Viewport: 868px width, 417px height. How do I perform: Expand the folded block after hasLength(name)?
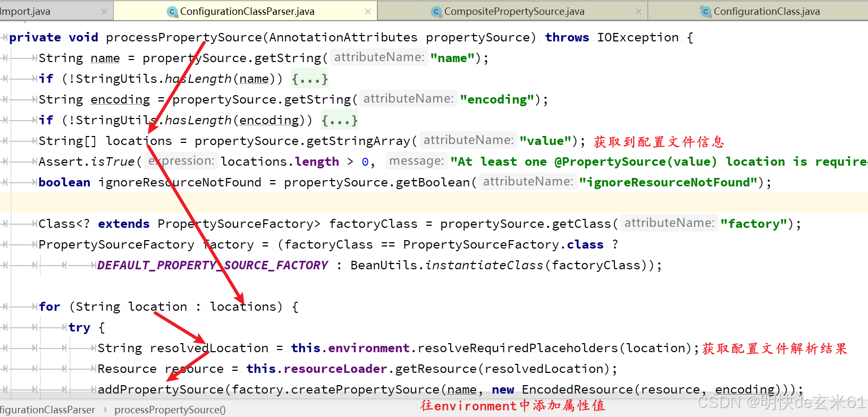coord(309,79)
